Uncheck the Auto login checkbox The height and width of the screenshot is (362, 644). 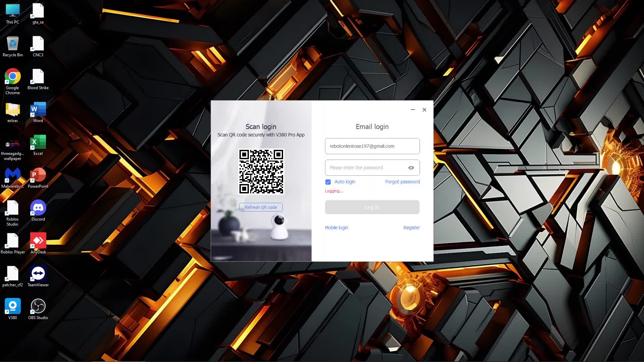(x=328, y=182)
